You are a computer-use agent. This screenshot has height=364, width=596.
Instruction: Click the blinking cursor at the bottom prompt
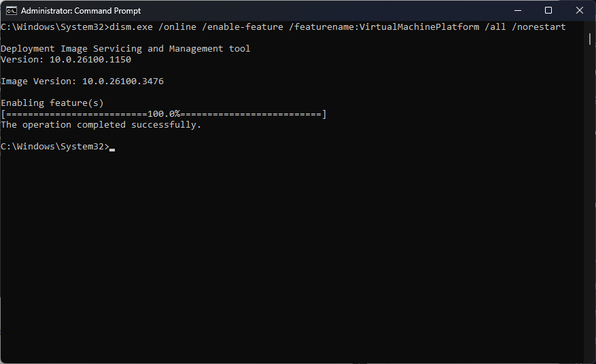112,147
